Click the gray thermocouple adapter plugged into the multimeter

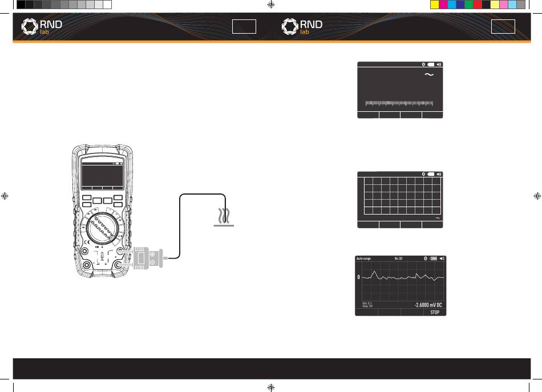coord(148,258)
